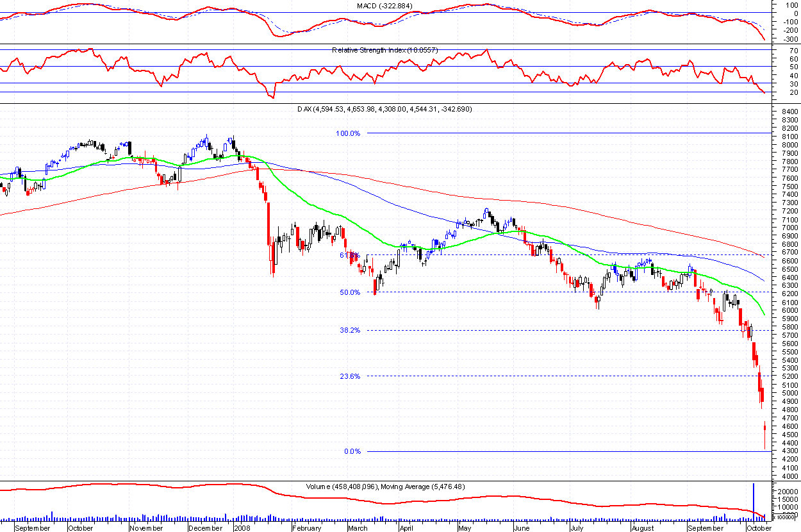
Task: Click the 0.0% Fibonacci level label
Action: pyautogui.click(x=352, y=452)
